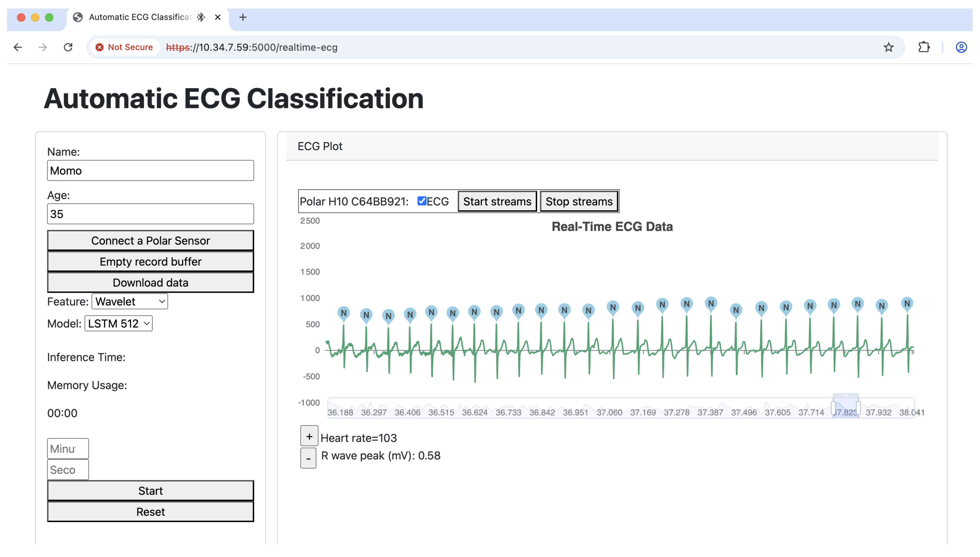Click the Stop streams button

click(579, 201)
